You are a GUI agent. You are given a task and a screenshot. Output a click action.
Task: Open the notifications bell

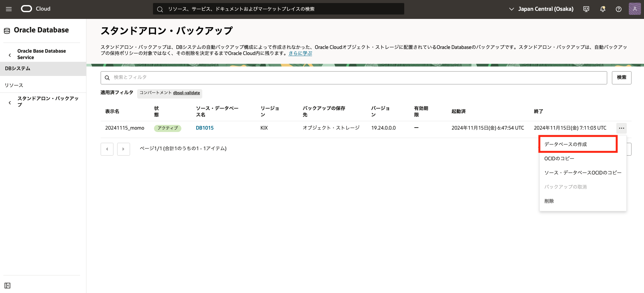[602, 9]
